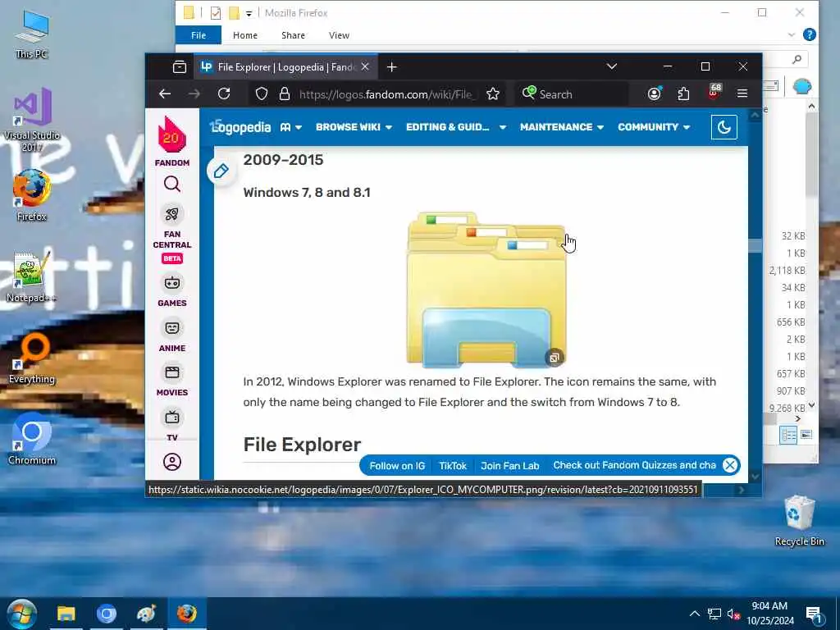The image size is (840, 630).
Task: Toggle dark mode with moon button
Action: [724, 127]
